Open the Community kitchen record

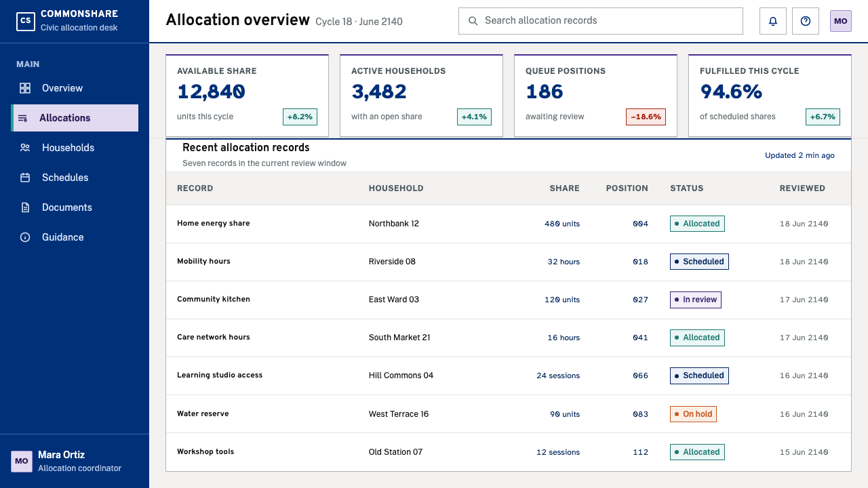(509, 300)
